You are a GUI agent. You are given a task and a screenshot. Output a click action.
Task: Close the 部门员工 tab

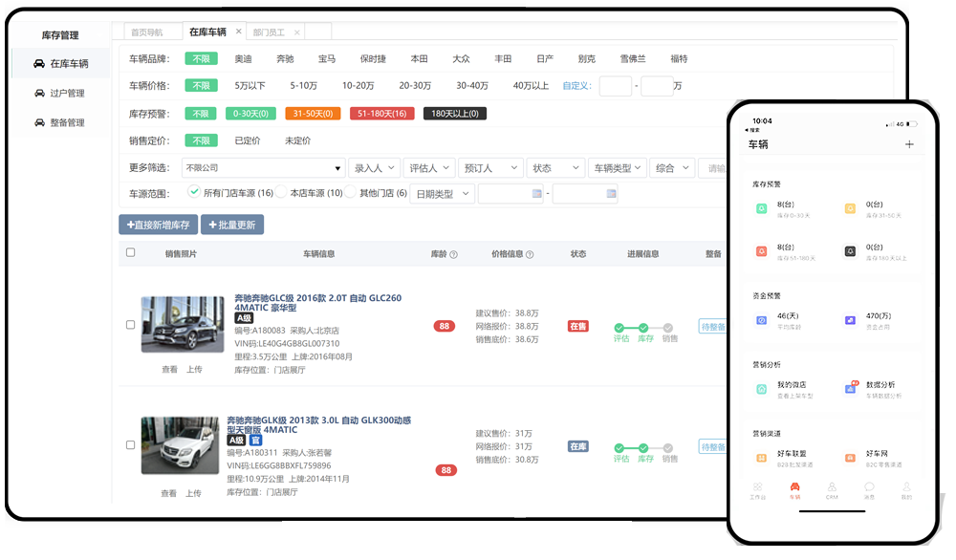click(297, 32)
